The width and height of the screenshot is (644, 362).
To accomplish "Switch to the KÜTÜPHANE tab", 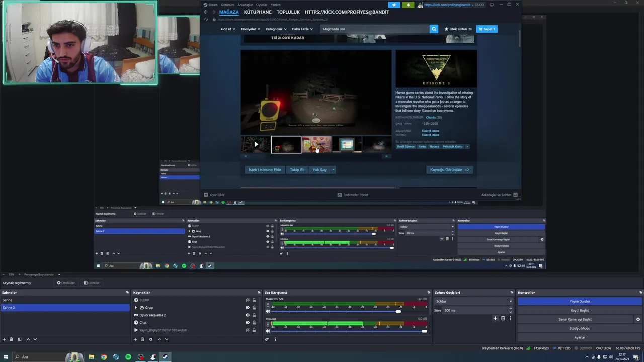I will point(258,12).
